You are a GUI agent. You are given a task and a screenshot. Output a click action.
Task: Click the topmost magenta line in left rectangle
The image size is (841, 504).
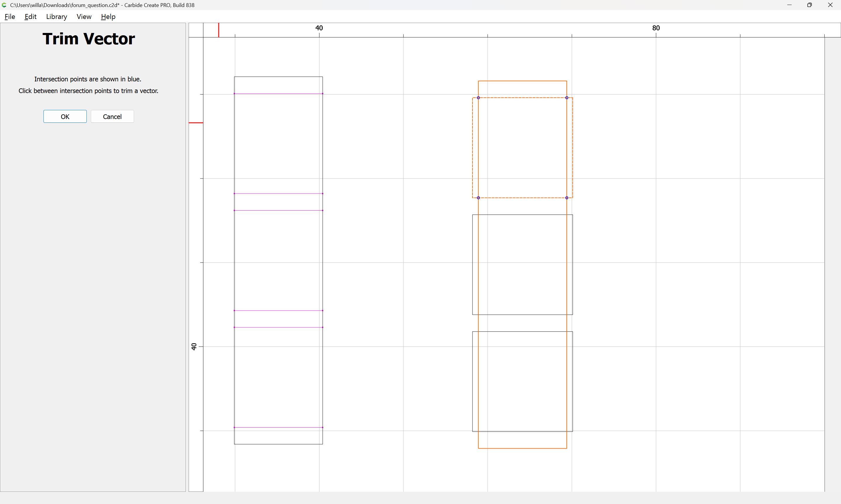point(278,93)
